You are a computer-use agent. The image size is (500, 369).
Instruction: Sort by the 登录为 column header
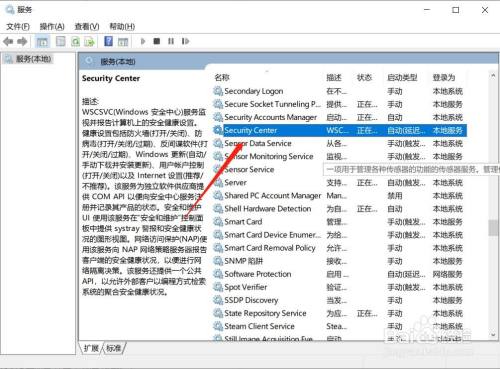[x=444, y=78]
